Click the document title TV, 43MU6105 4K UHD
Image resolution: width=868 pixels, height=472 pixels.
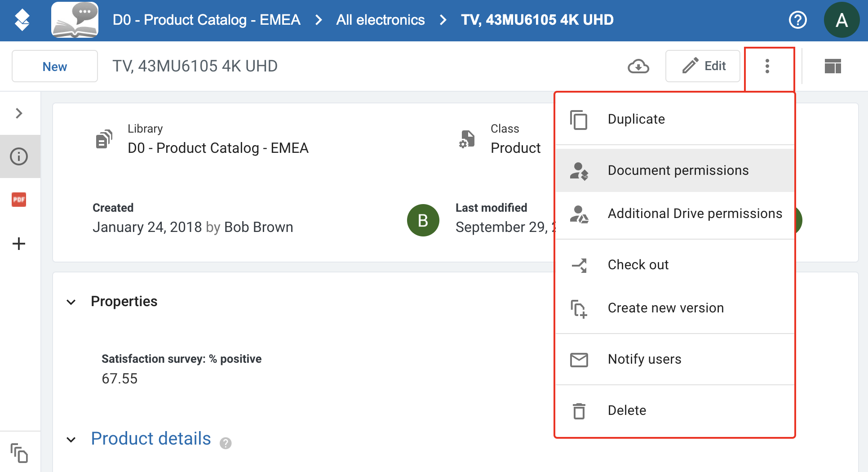click(195, 67)
